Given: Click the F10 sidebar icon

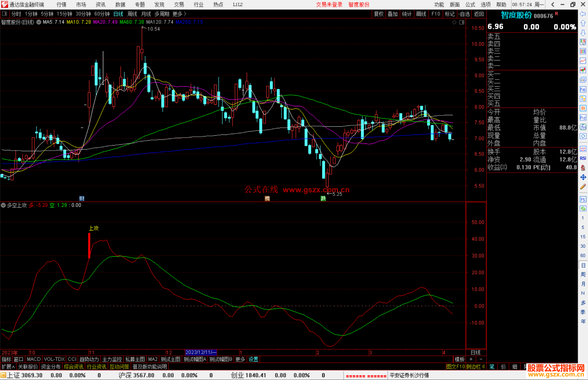Looking at the screenshot, I should point(583,90).
